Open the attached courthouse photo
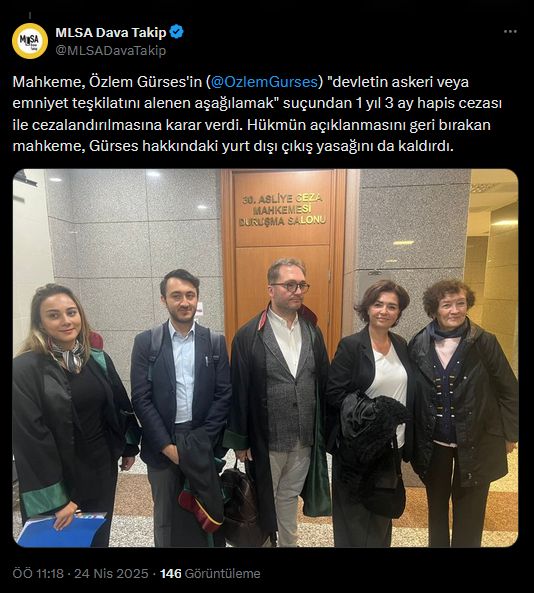Image resolution: width=534 pixels, height=593 pixels. point(265,358)
